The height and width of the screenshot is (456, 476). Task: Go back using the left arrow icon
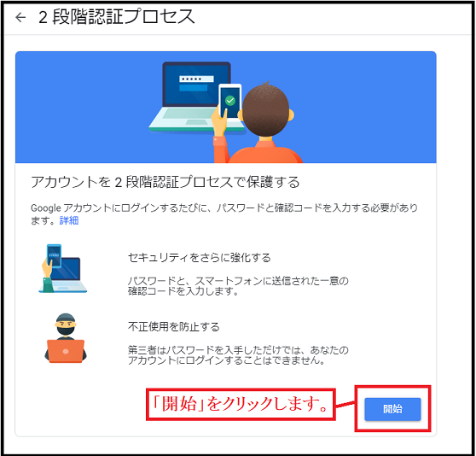pos(20,17)
